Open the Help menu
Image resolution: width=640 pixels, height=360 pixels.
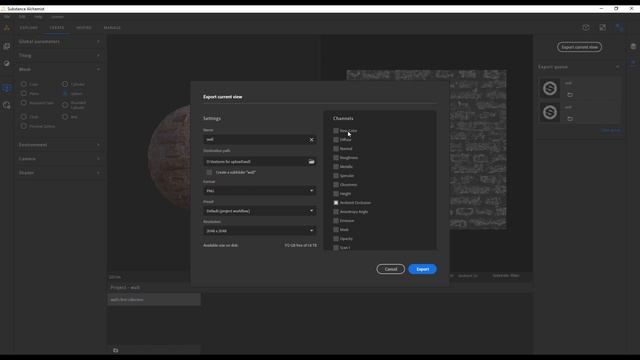click(x=38, y=17)
